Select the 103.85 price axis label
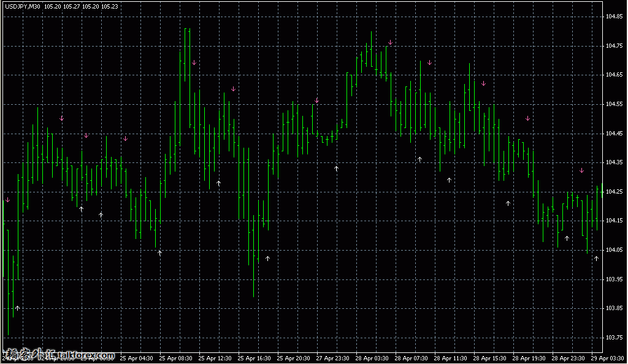The height and width of the screenshot is (364, 628). coord(614,308)
